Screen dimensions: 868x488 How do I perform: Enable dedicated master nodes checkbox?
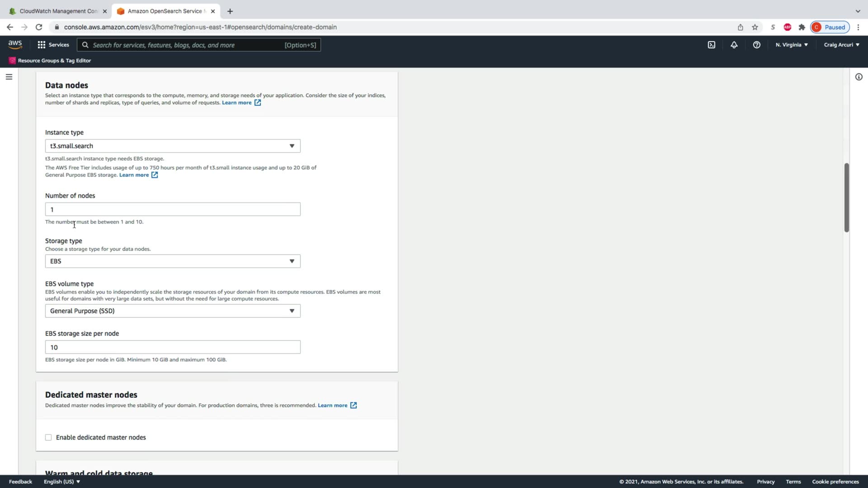click(48, 437)
